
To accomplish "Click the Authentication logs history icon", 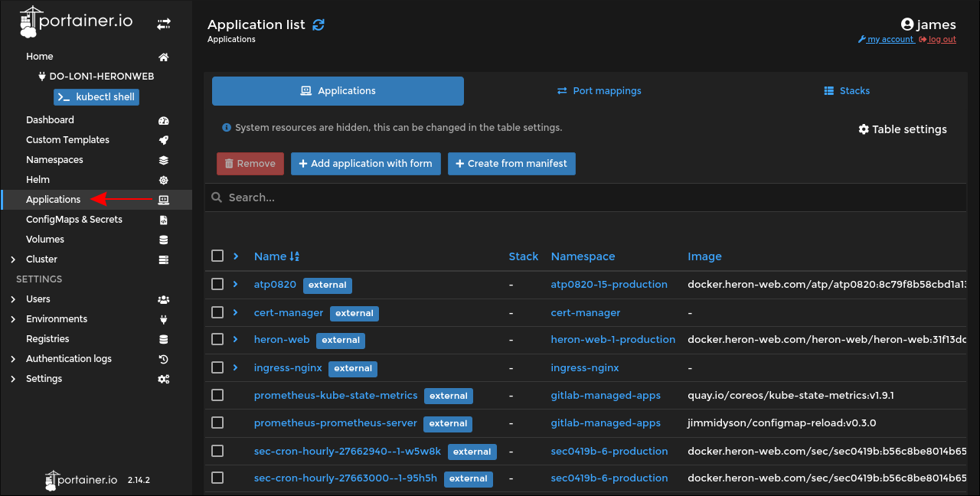I will tap(163, 359).
